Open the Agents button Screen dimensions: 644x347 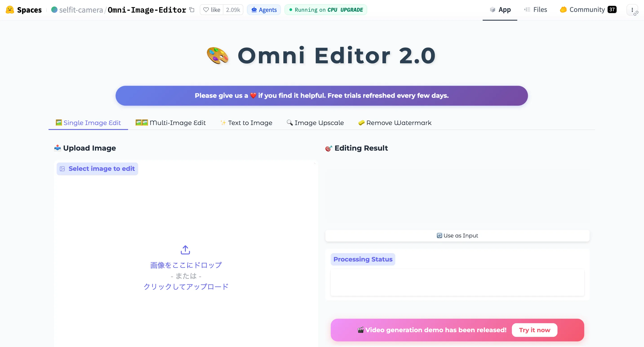click(264, 10)
